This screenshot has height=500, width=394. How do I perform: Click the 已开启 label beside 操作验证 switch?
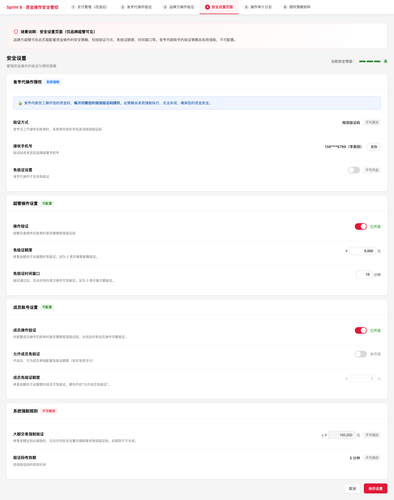pyautogui.click(x=375, y=227)
